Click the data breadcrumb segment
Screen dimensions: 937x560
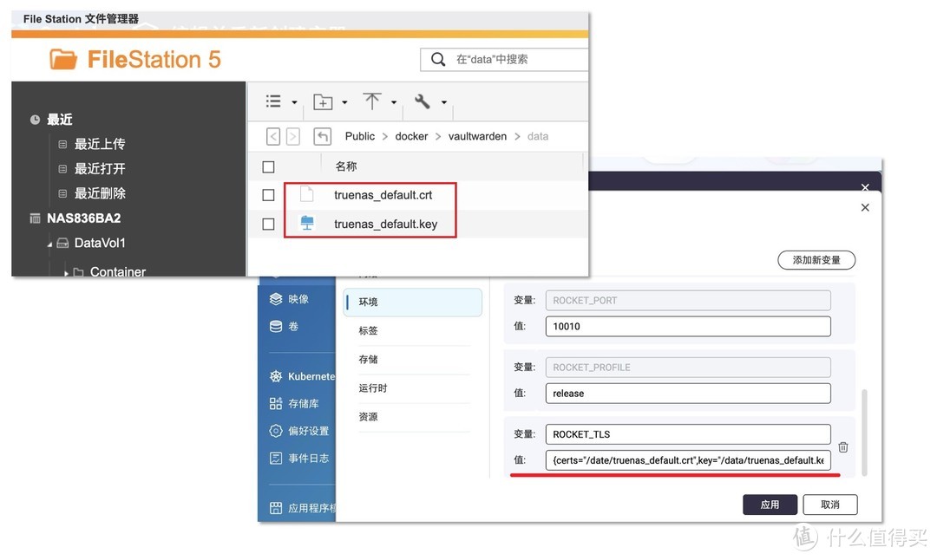pyautogui.click(x=538, y=136)
